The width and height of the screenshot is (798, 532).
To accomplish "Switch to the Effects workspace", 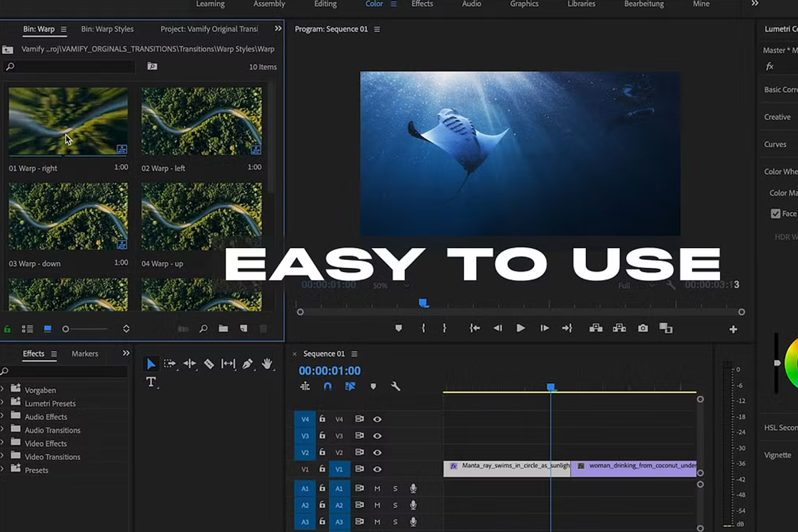I will [422, 4].
